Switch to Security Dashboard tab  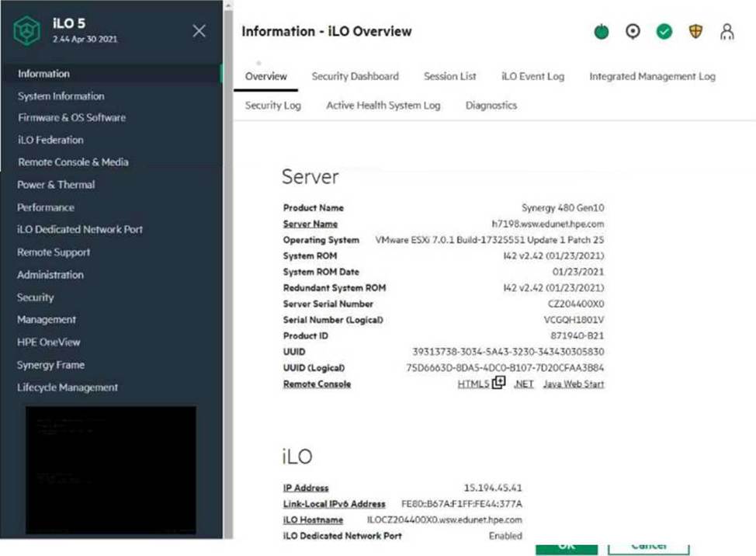click(x=355, y=76)
